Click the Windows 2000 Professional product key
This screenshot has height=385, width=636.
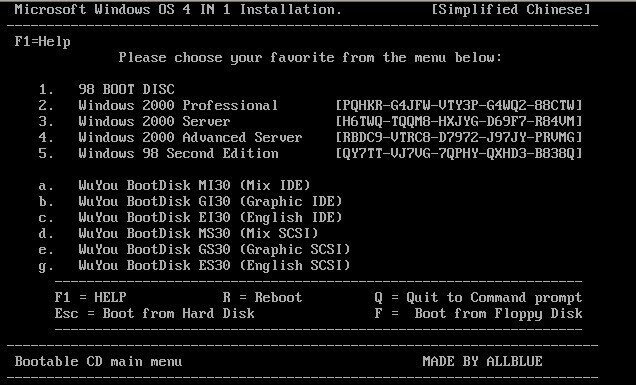[459, 105]
